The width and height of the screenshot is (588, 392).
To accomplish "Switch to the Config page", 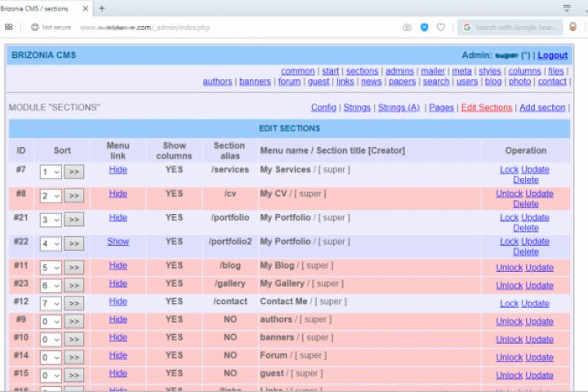I will pos(323,107).
